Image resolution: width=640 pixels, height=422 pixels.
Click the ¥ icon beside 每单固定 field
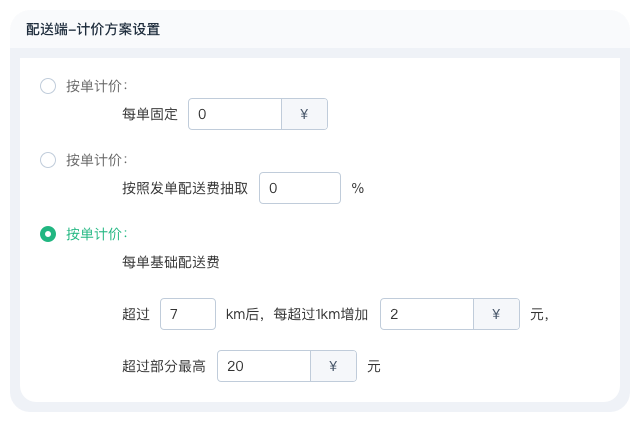point(304,114)
